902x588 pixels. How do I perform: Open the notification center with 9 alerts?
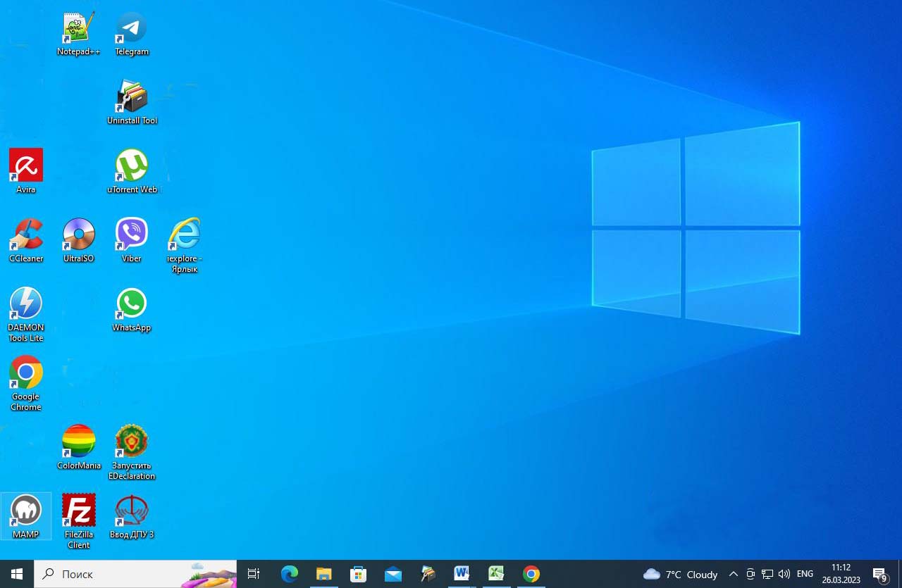[x=879, y=574]
